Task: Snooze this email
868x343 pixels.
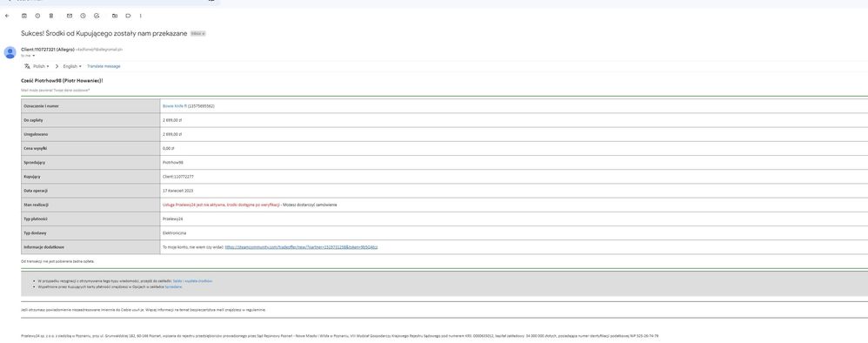Action: pyautogui.click(x=83, y=16)
